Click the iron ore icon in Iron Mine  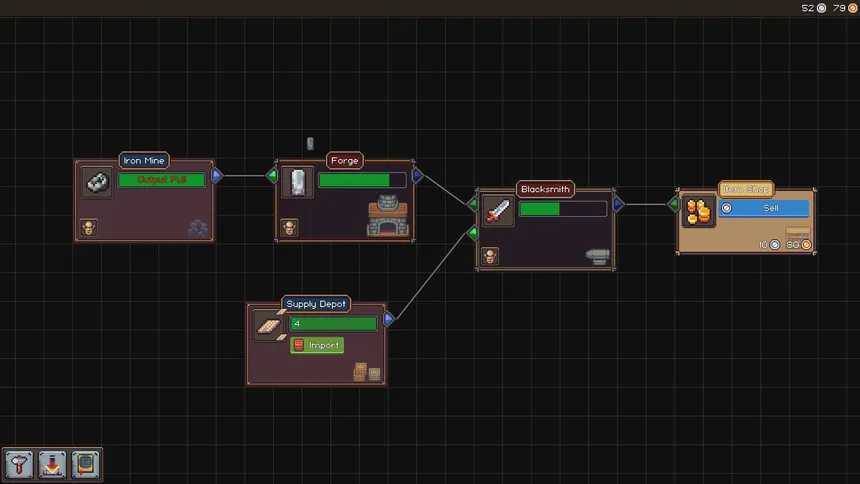point(97,182)
